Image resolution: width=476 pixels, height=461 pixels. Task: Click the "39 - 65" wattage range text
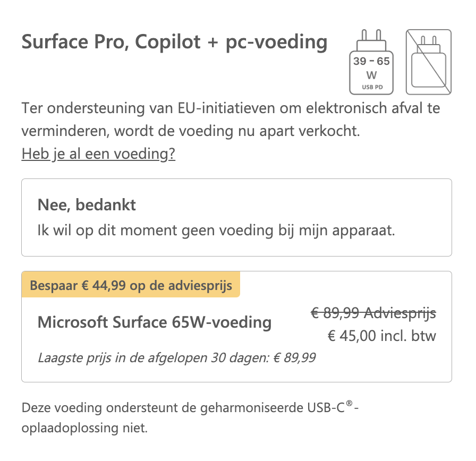coord(371,61)
